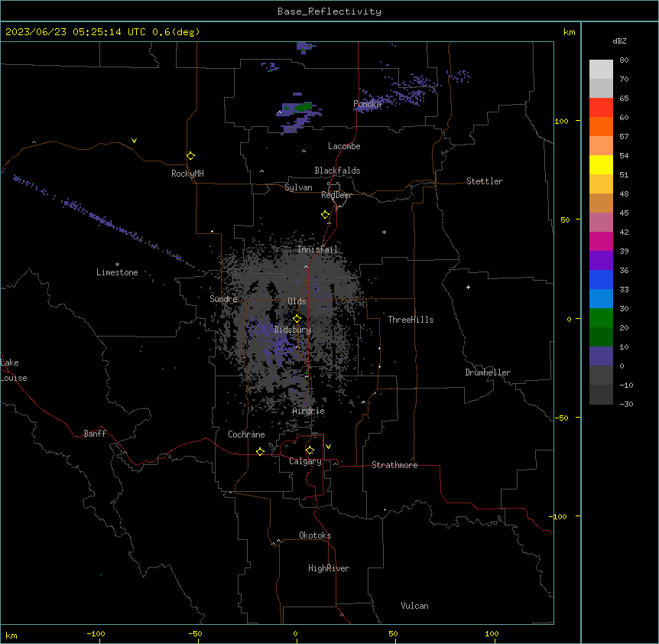The width and height of the screenshot is (659, 644).
Task: Click the ThreeHills label
Action: point(411,320)
